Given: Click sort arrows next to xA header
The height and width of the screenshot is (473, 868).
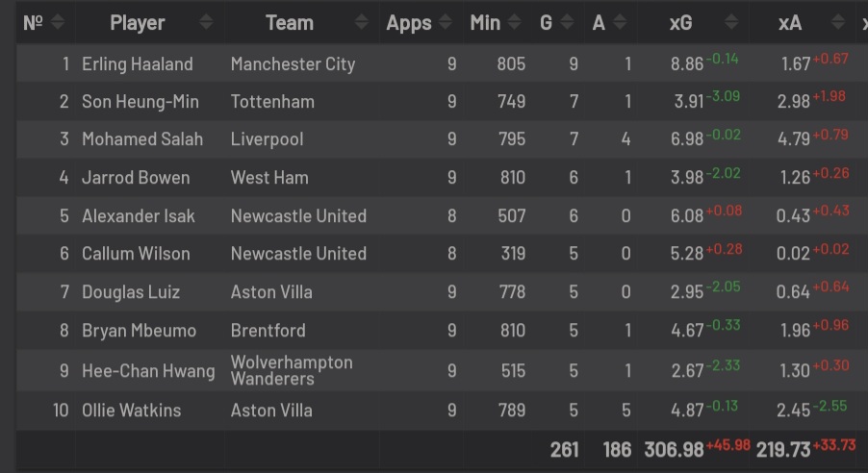Looking at the screenshot, I should pyautogui.click(x=838, y=22).
